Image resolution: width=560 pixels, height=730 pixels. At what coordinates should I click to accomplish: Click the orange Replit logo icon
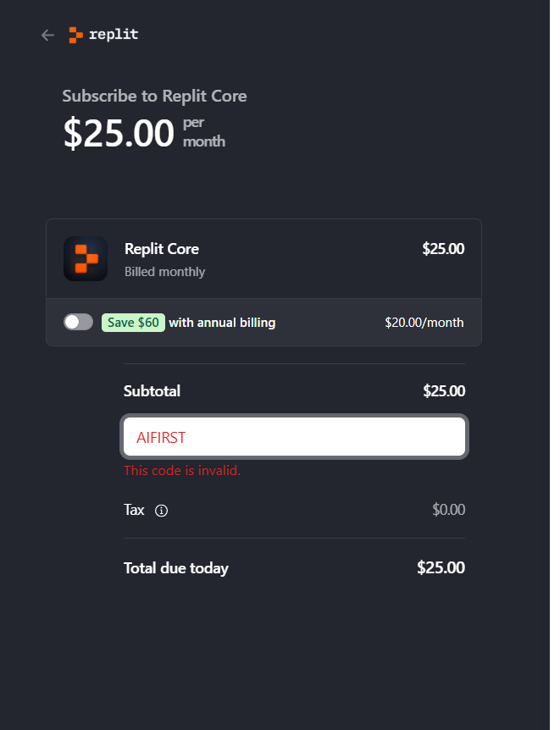pyautogui.click(x=76, y=35)
